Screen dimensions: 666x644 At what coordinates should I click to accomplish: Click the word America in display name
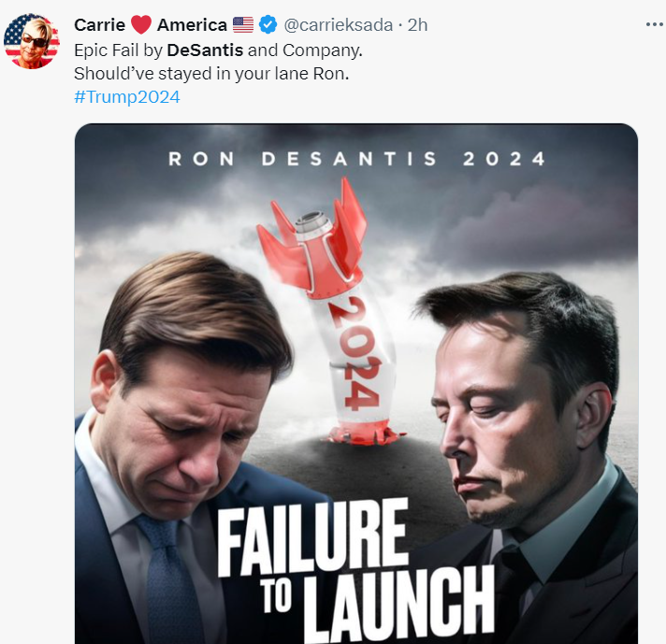(192, 25)
